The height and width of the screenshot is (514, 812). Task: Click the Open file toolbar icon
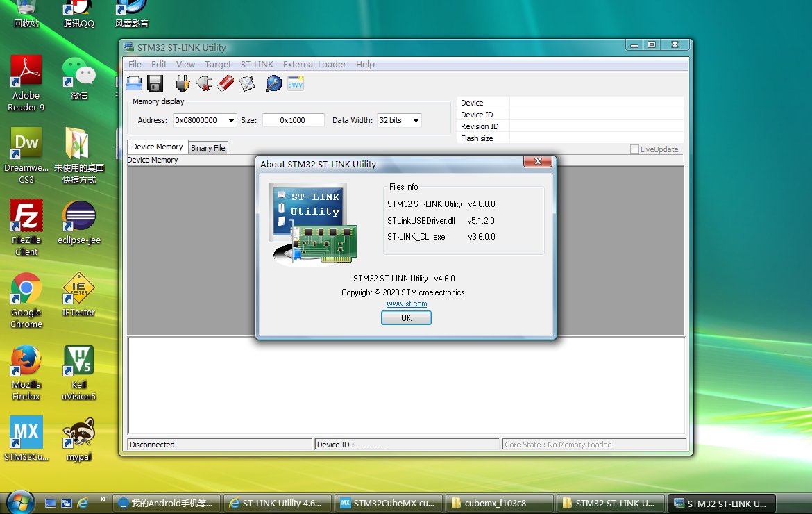tap(134, 83)
